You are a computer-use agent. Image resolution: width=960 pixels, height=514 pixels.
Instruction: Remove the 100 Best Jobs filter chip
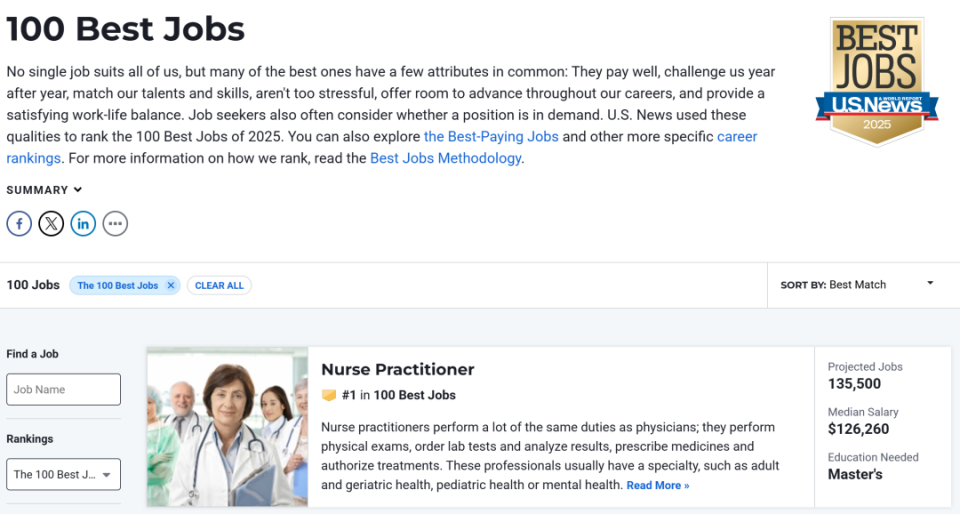171,285
